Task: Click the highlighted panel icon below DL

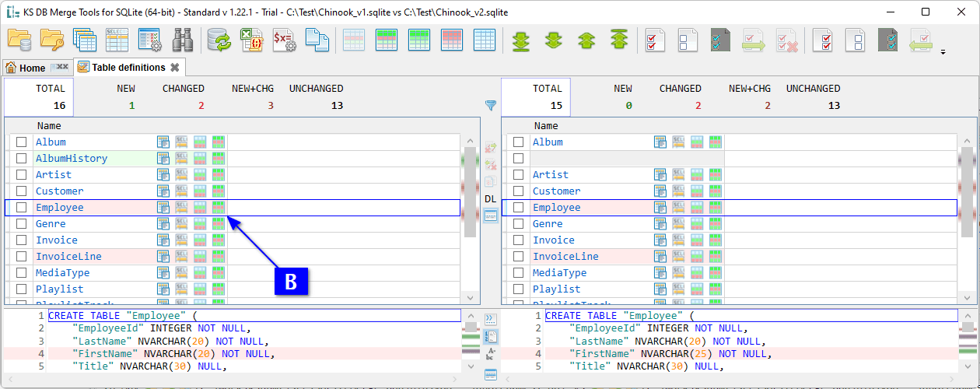Action: click(491, 216)
